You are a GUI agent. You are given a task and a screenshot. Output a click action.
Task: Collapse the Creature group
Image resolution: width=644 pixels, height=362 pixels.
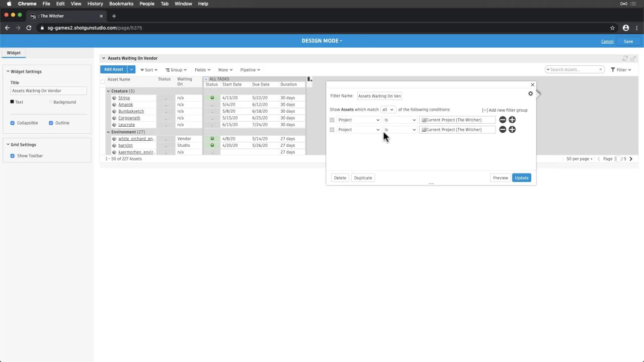pos(108,91)
